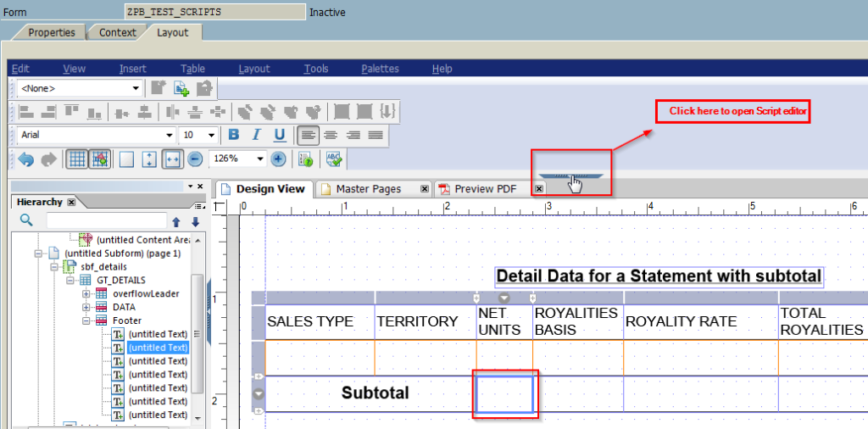Click the Hierarchy search magnifier icon
The width and height of the screenshot is (868, 429).
pos(26,220)
